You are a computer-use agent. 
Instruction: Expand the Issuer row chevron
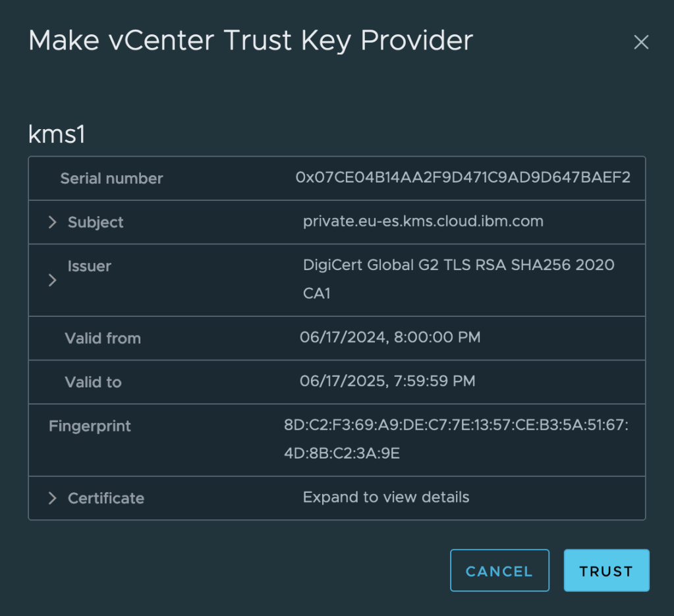click(x=53, y=281)
